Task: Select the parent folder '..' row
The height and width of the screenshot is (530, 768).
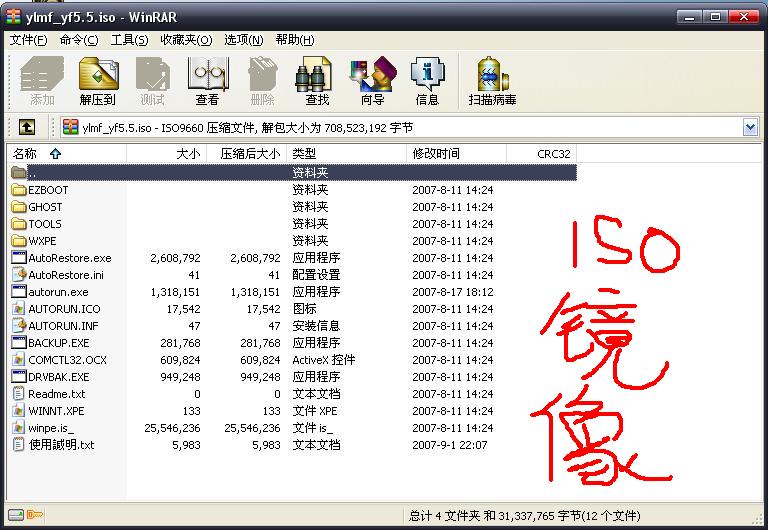Action: (293, 172)
